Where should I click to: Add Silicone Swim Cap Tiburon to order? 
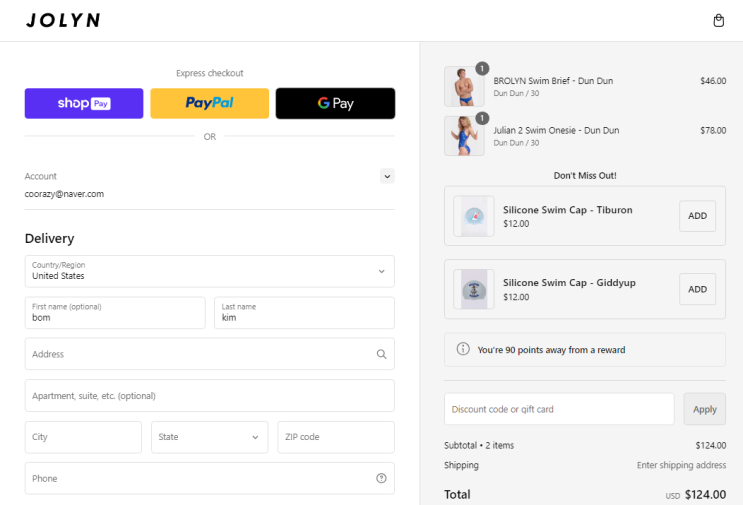(698, 216)
